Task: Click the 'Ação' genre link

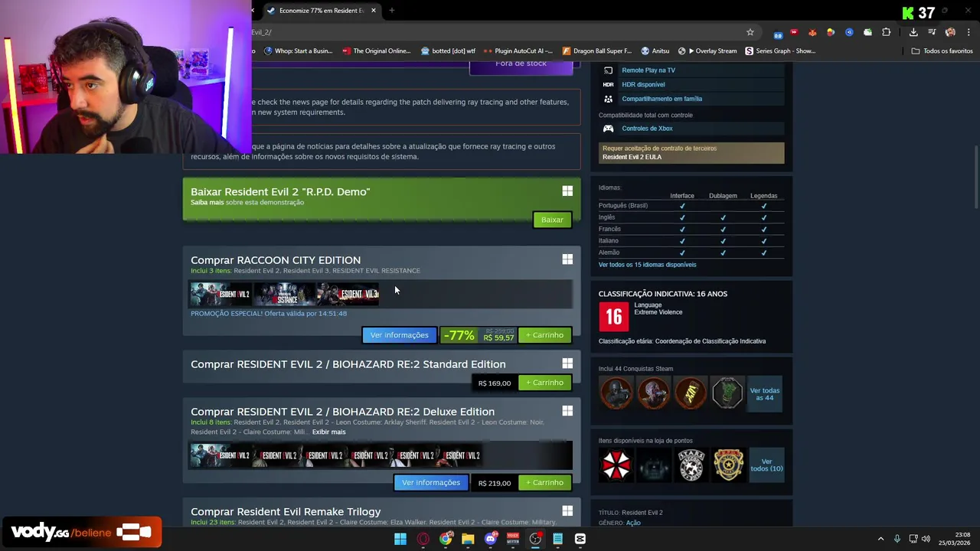Action: (633, 523)
